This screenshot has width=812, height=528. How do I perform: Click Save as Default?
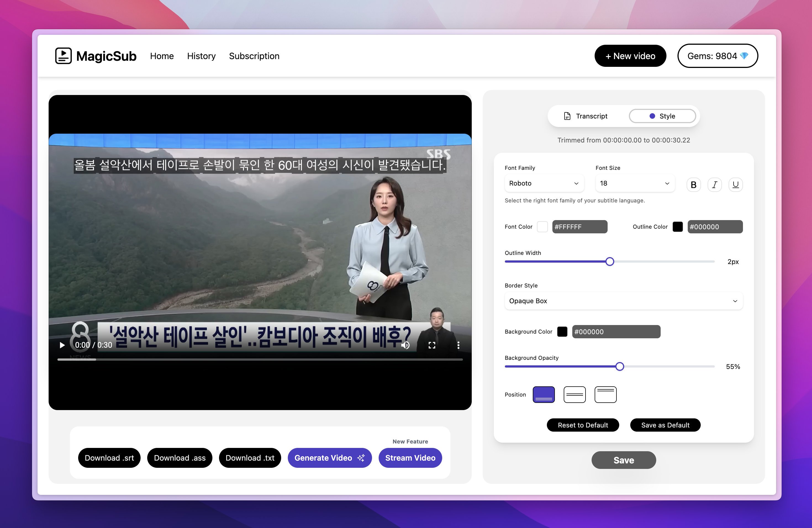(665, 425)
